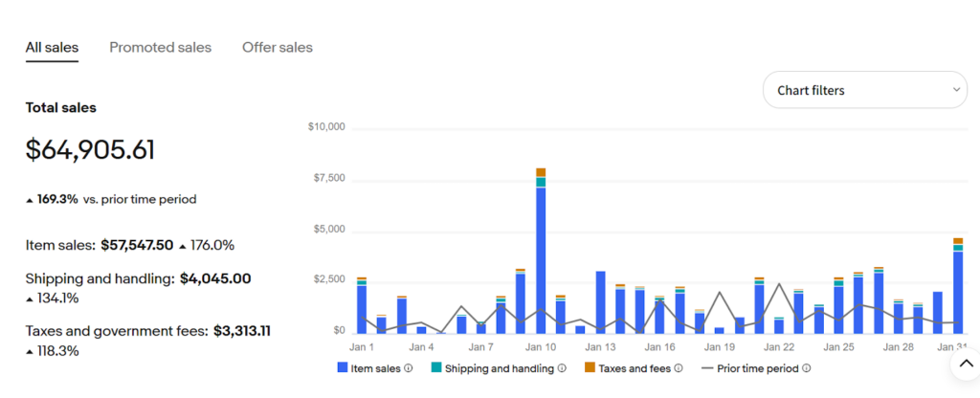Click the teal Shipping and handling legend square

435,368
